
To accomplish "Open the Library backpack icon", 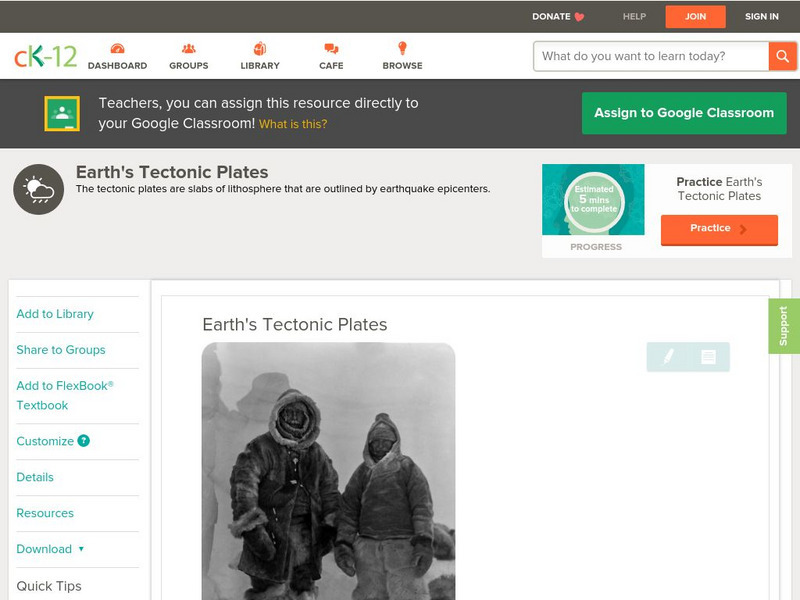I will (x=260, y=48).
